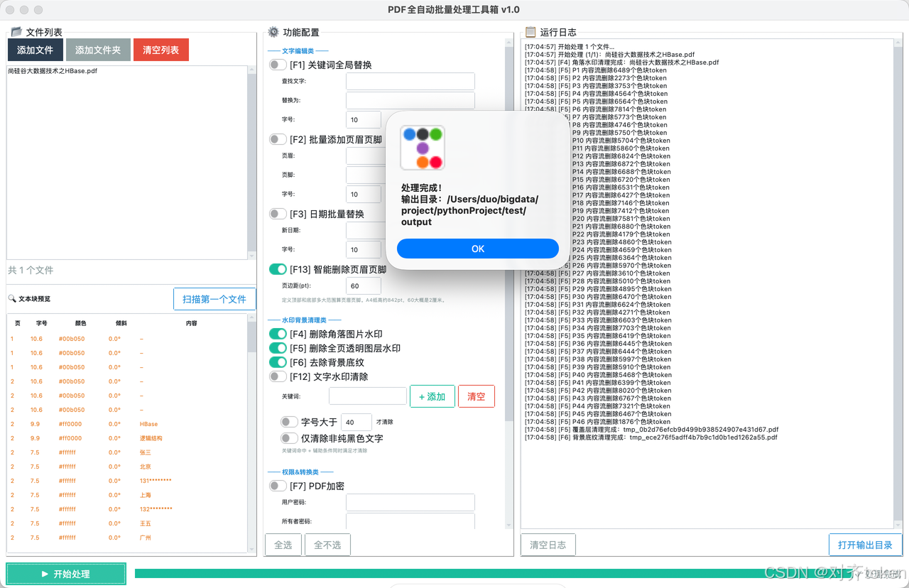Click the app icon in the dialog
Viewport: 909px width, 588px height.
[423, 148]
